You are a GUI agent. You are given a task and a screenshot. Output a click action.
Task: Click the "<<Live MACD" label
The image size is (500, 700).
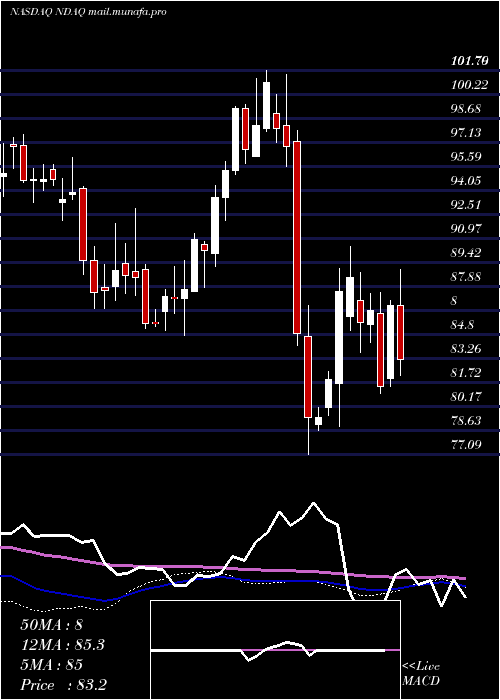click(421, 674)
